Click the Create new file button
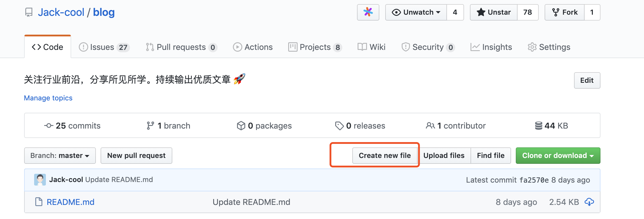Screen dimensions: 644x219 385,156
